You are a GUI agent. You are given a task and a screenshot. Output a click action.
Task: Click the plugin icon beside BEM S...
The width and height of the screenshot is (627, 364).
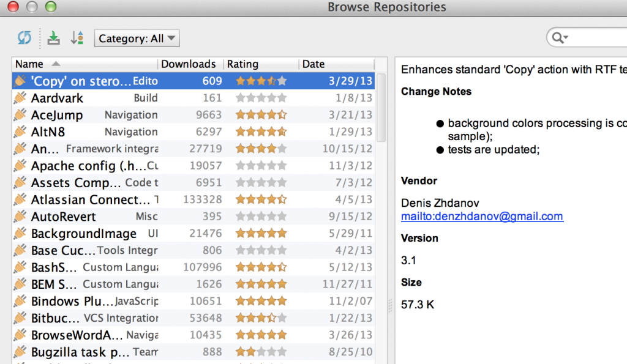20,284
